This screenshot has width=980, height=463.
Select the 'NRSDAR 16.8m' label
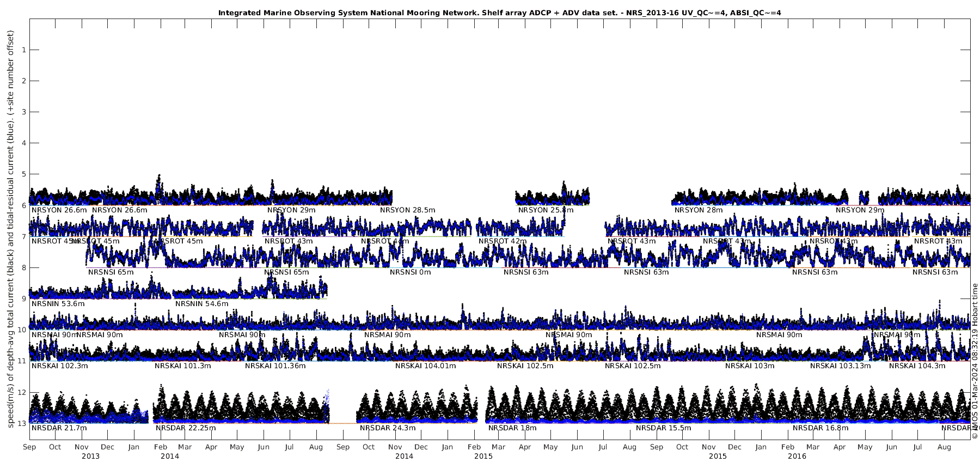820,428
